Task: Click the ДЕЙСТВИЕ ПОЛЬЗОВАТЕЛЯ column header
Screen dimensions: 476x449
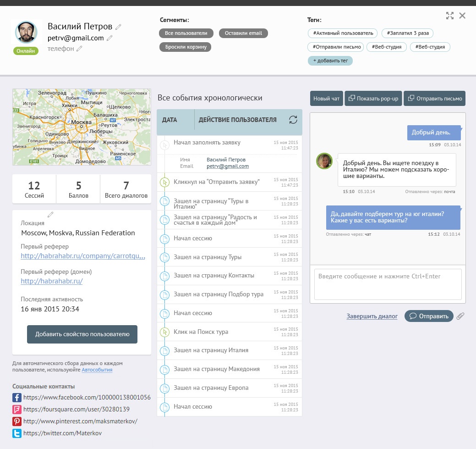Action: click(x=237, y=120)
